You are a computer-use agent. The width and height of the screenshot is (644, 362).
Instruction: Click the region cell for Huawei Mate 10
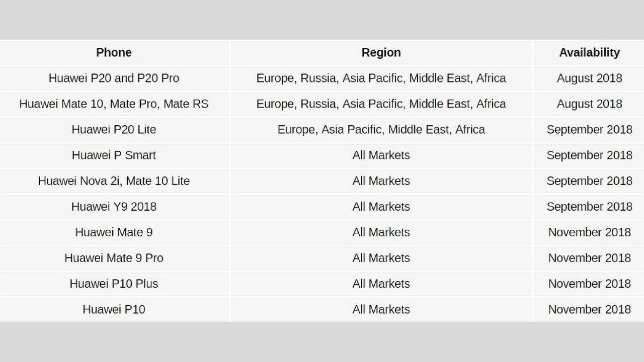pyautogui.click(x=381, y=104)
